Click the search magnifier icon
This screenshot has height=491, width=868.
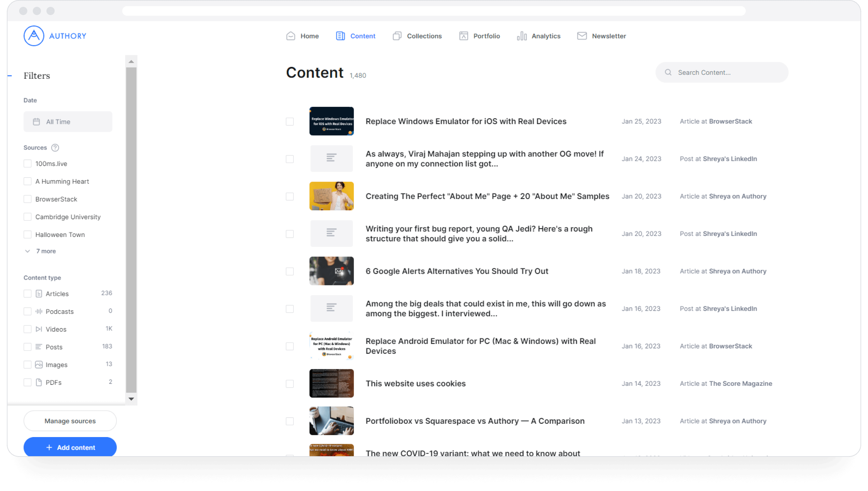(x=668, y=72)
